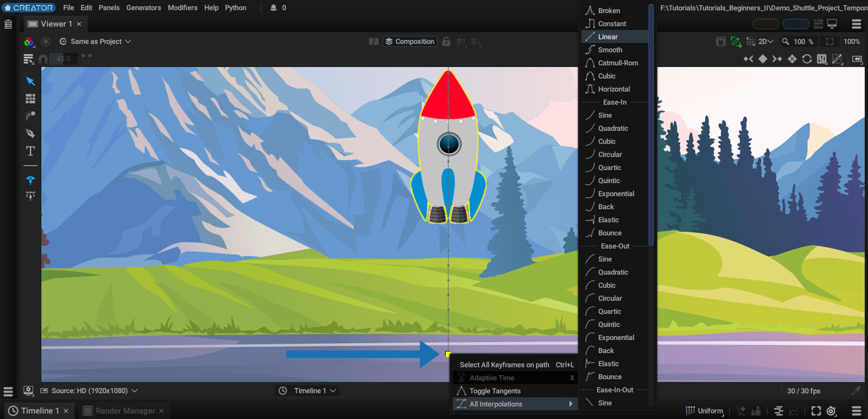Click the four-diamond keyframe icon
The width and height of the screenshot is (868, 419).
[792, 59]
